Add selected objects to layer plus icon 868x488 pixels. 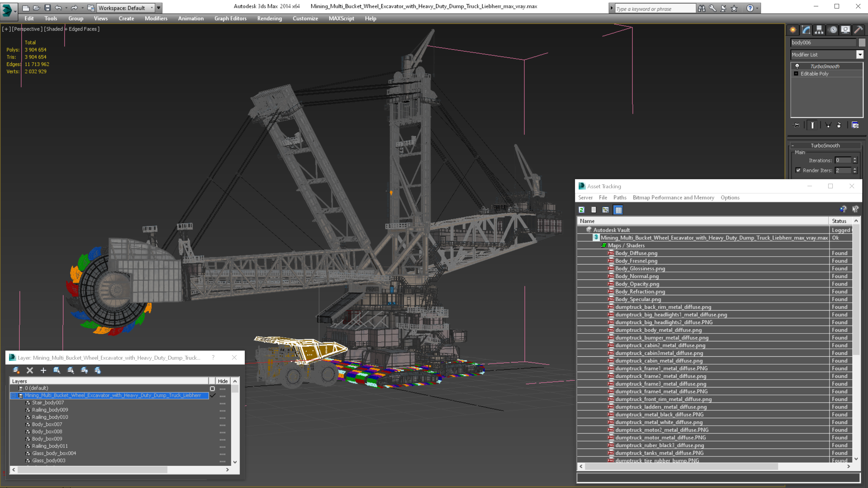(43, 370)
